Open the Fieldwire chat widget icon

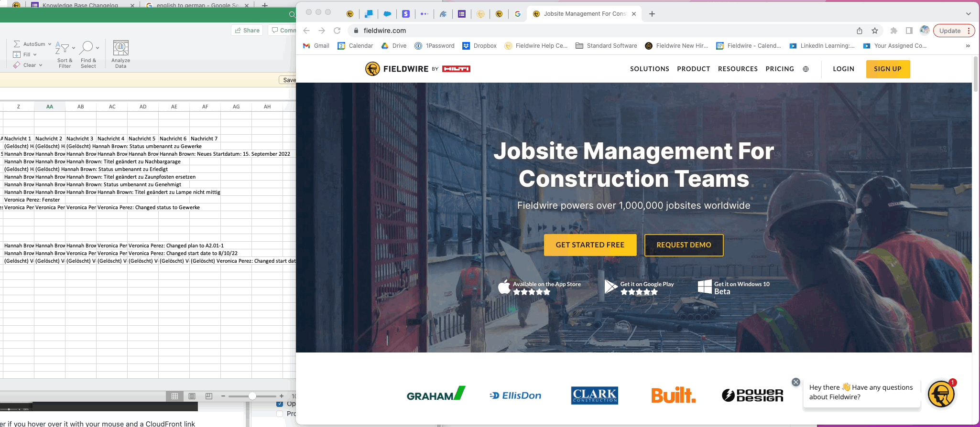(941, 394)
